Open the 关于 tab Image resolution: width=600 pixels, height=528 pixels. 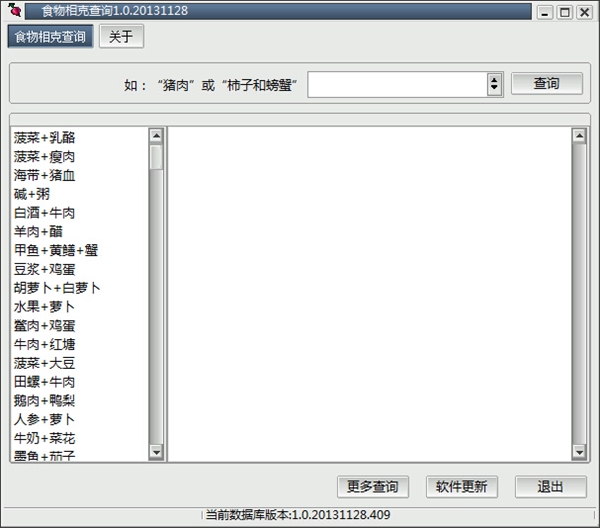point(121,37)
